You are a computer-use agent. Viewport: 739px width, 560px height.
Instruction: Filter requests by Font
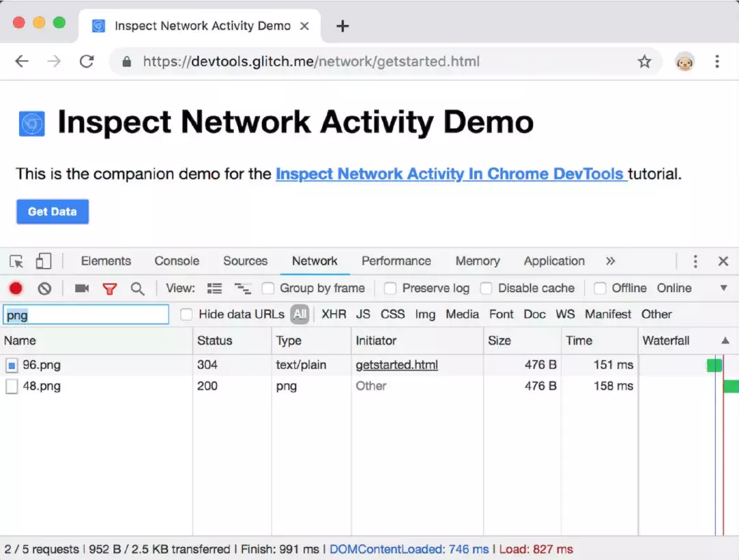pos(501,314)
